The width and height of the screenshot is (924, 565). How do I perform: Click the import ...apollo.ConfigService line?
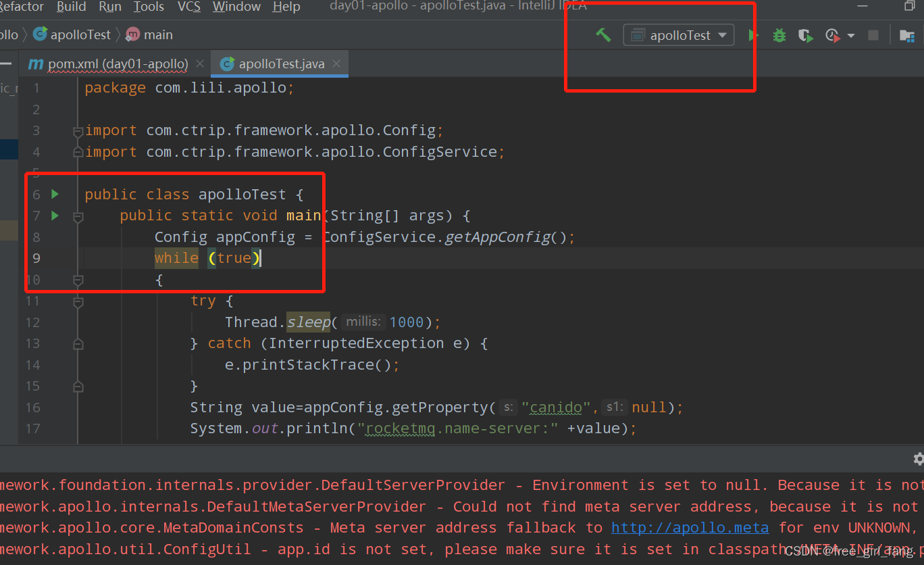295,152
